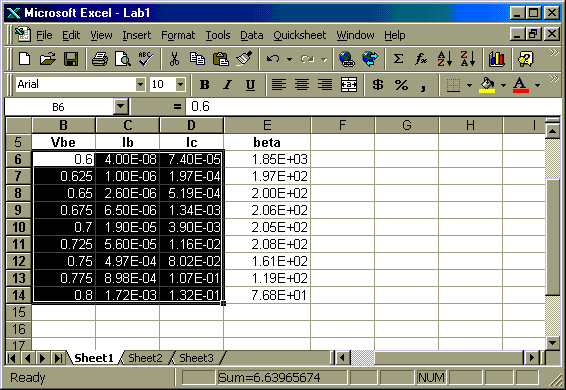Open the Font Color dropdown arrow
Image resolution: width=566 pixels, height=390 pixels.
537,85
